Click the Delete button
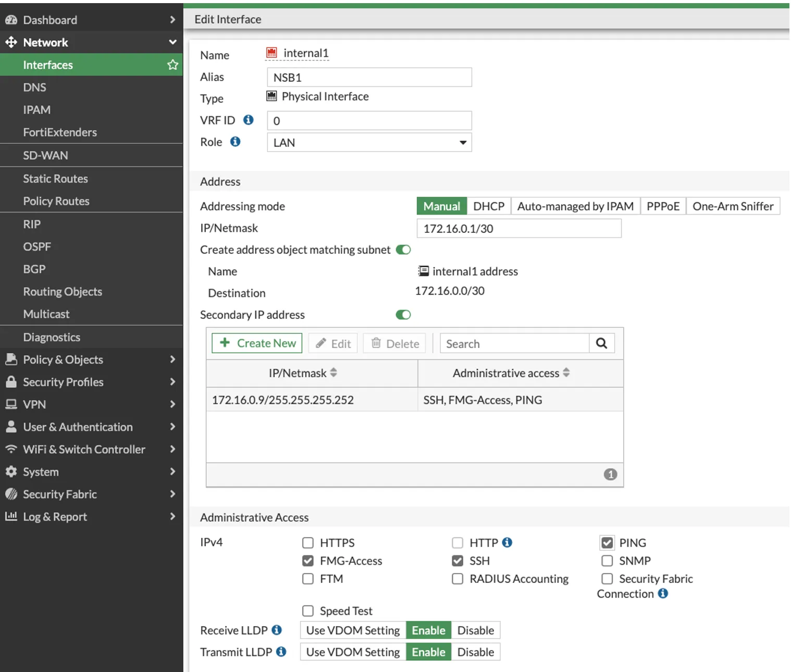This screenshot has height=672, width=791. [x=394, y=343]
